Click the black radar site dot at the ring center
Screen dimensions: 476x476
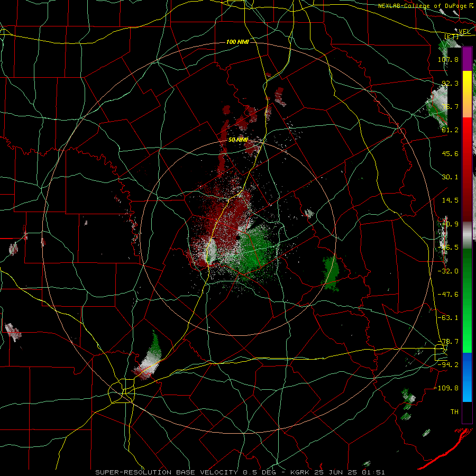[x=237, y=237]
